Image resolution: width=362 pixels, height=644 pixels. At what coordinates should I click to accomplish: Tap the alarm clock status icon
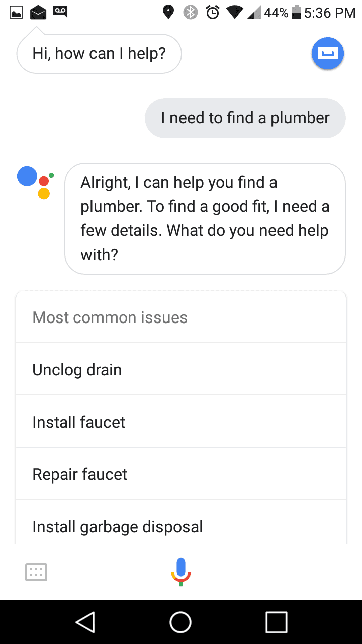pos(213,13)
